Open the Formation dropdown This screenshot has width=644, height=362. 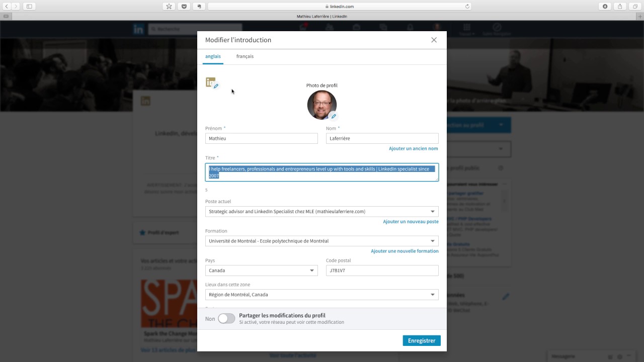322,241
